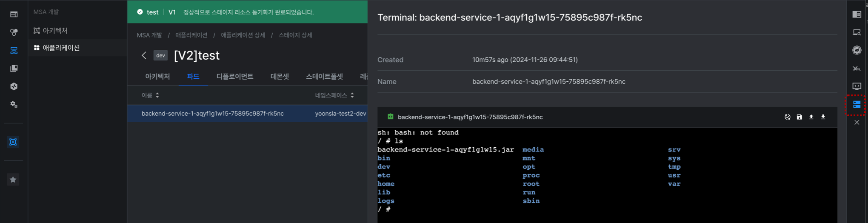
Task: Click the dev stage badge
Action: (x=160, y=55)
